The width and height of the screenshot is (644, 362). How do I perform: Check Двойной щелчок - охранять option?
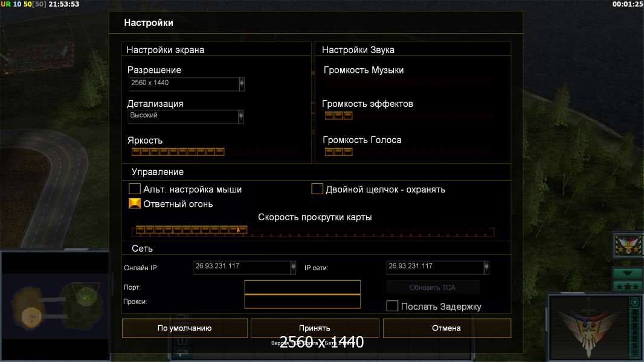tap(317, 189)
